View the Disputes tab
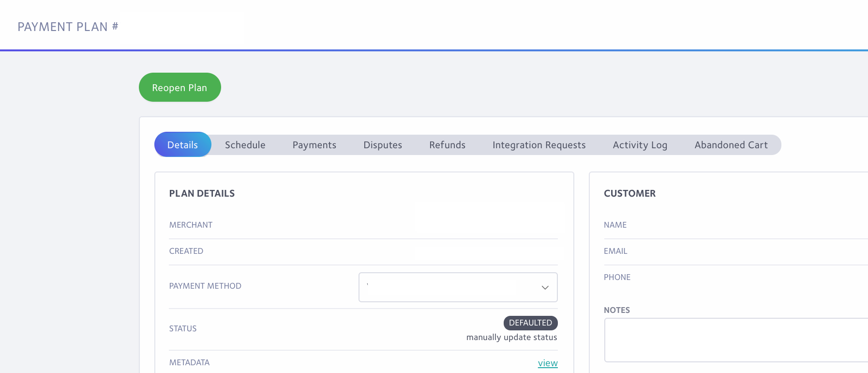 click(x=383, y=145)
